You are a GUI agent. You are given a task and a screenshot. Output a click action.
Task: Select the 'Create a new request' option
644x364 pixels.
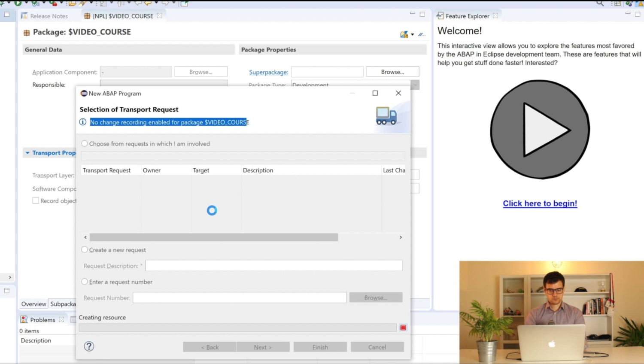85,250
